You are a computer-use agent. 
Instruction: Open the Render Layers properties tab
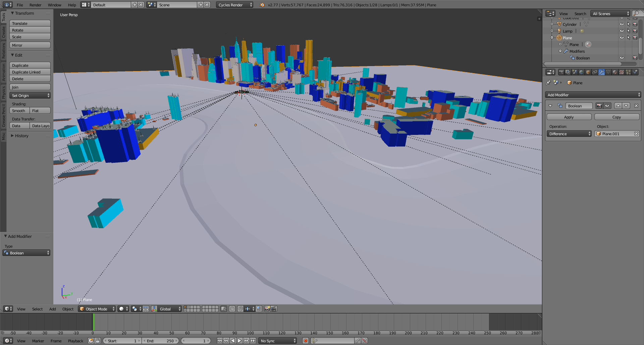tap(568, 72)
